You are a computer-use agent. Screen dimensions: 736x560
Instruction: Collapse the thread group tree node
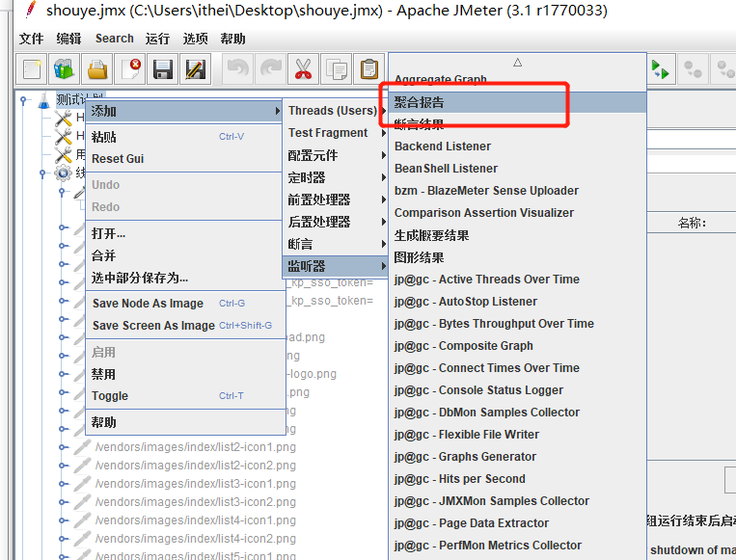tap(42, 173)
